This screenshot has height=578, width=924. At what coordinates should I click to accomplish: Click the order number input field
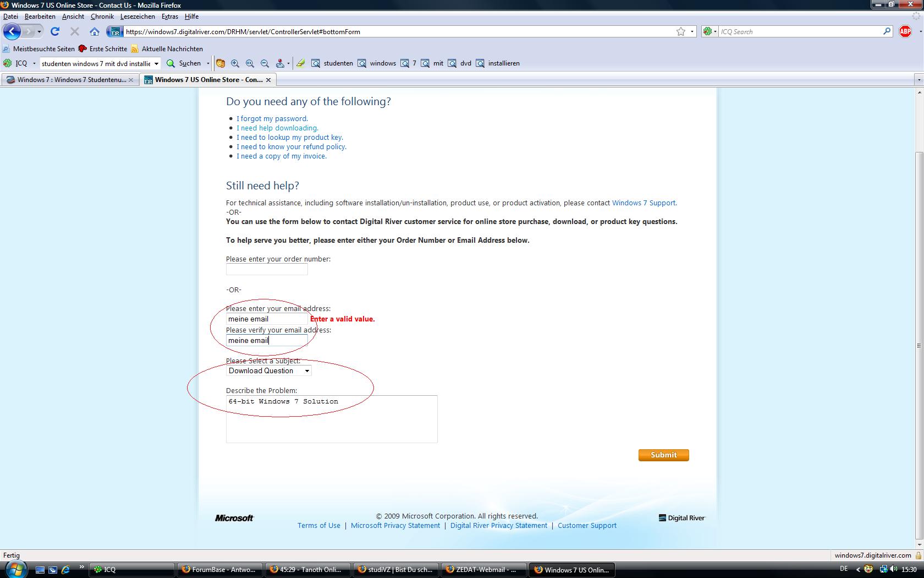pos(267,269)
